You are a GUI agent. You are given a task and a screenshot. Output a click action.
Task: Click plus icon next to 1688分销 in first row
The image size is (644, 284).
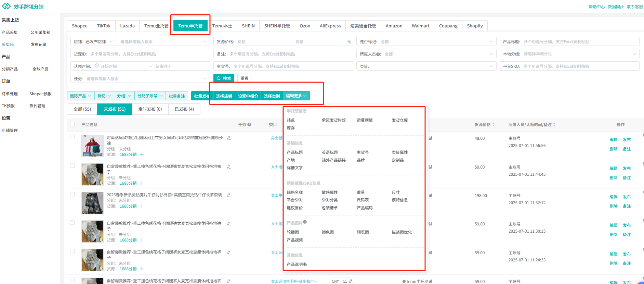click(142, 155)
